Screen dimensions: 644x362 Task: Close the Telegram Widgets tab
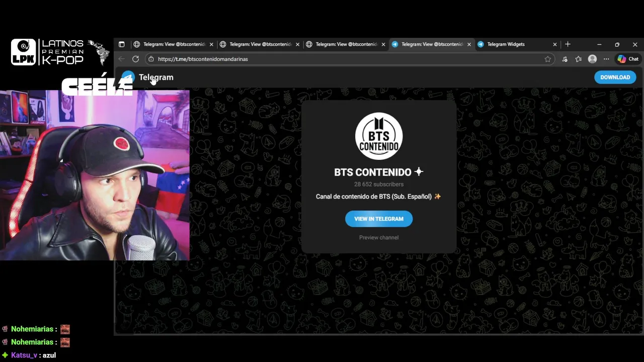(555, 44)
